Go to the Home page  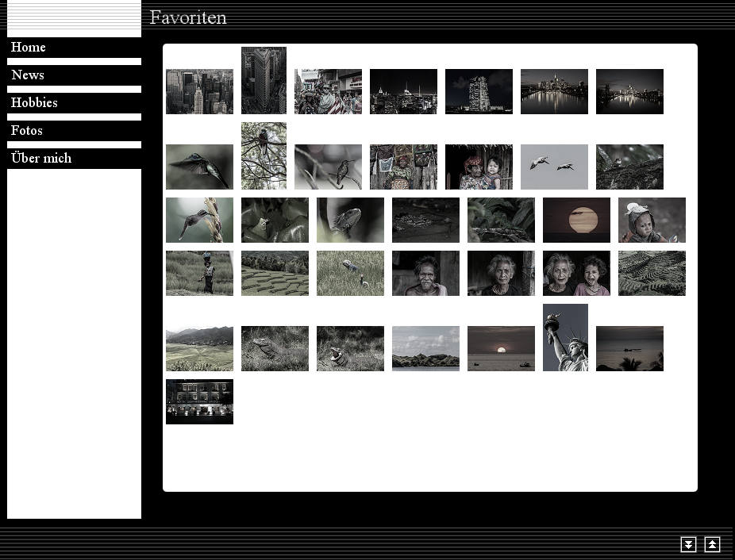(x=29, y=48)
